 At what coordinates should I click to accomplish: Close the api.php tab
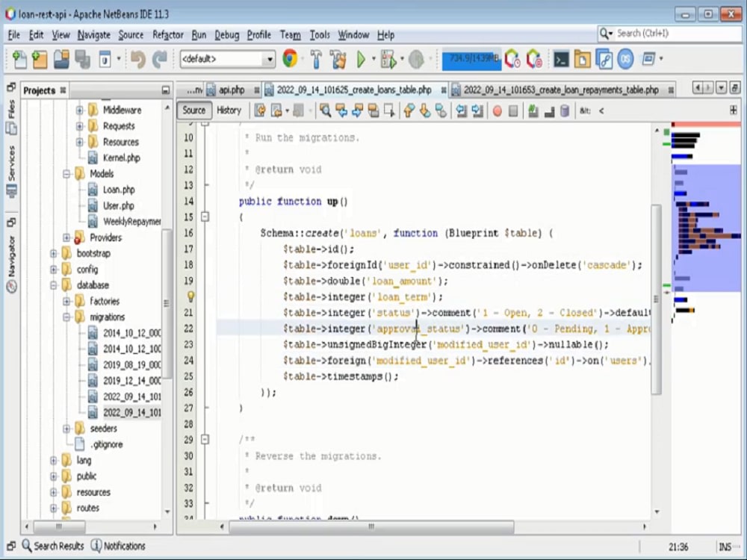point(257,90)
